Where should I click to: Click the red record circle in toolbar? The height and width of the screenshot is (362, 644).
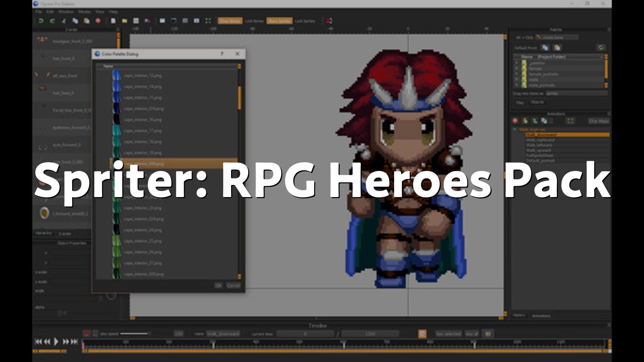click(98, 21)
